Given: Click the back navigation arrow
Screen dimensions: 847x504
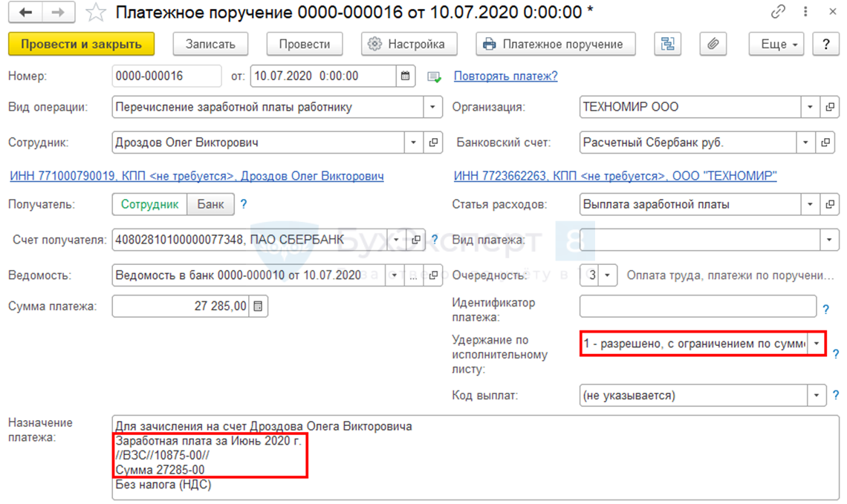Looking at the screenshot, I should pyautogui.click(x=25, y=13).
